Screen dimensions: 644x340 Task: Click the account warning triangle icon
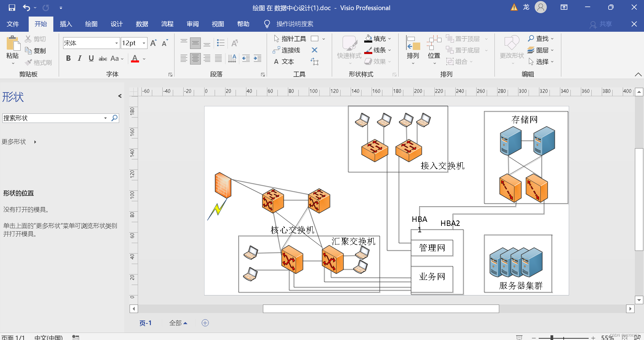(514, 7)
